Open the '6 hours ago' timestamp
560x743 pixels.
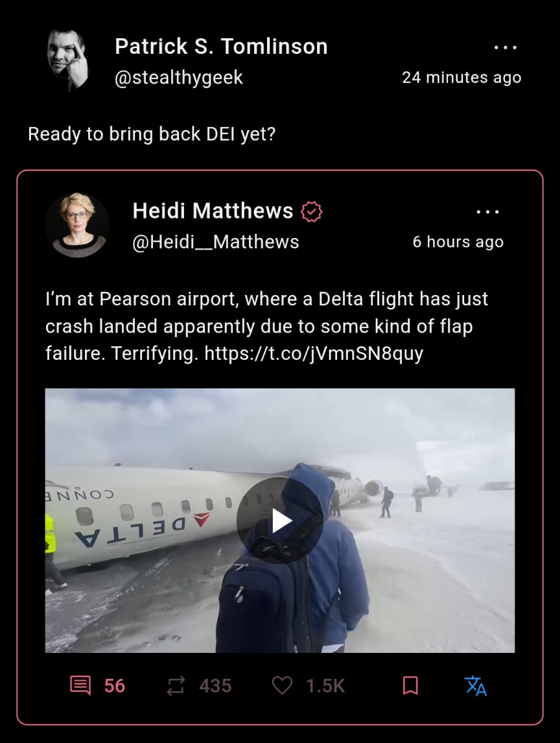pos(458,242)
